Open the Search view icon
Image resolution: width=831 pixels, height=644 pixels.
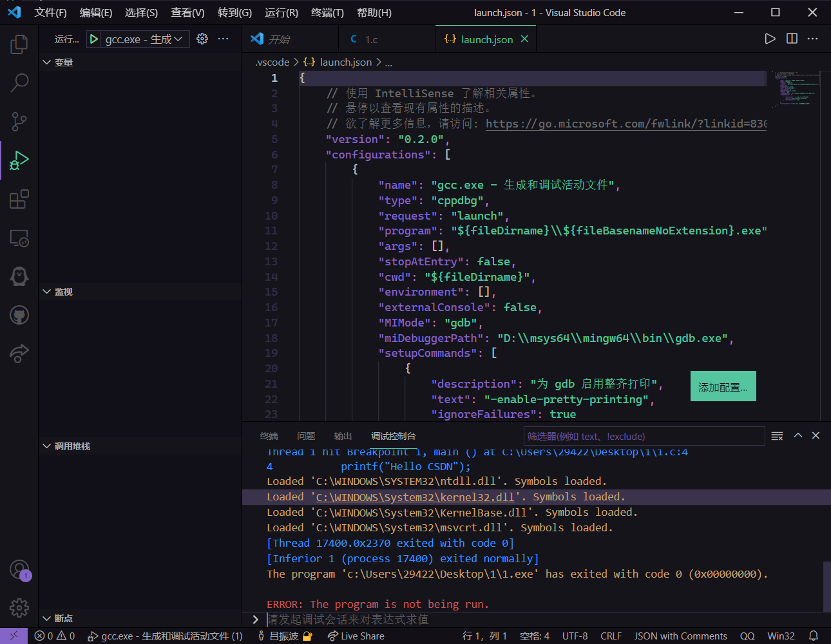click(19, 82)
